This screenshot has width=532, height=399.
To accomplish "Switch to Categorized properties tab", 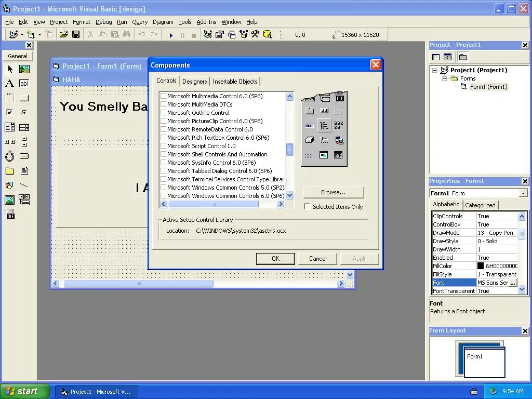I will [x=480, y=205].
